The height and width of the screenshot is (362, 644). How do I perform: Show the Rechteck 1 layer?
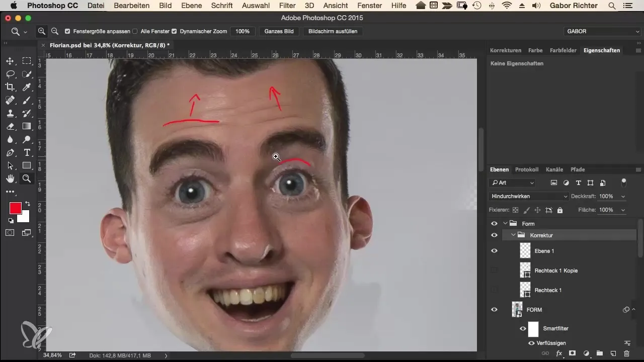pos(494,290)
